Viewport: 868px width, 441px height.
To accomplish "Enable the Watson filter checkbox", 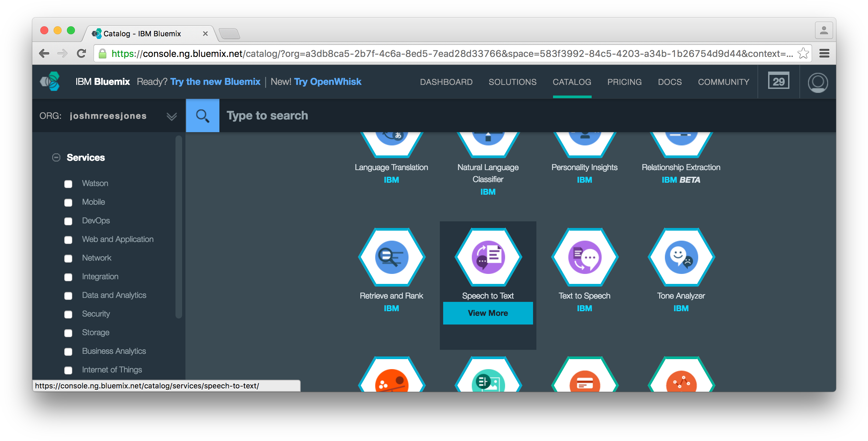I will [68, 184].
